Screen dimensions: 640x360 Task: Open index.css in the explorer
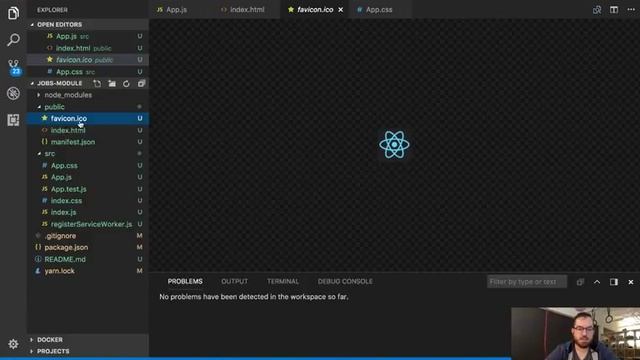[x=88, y=201]
